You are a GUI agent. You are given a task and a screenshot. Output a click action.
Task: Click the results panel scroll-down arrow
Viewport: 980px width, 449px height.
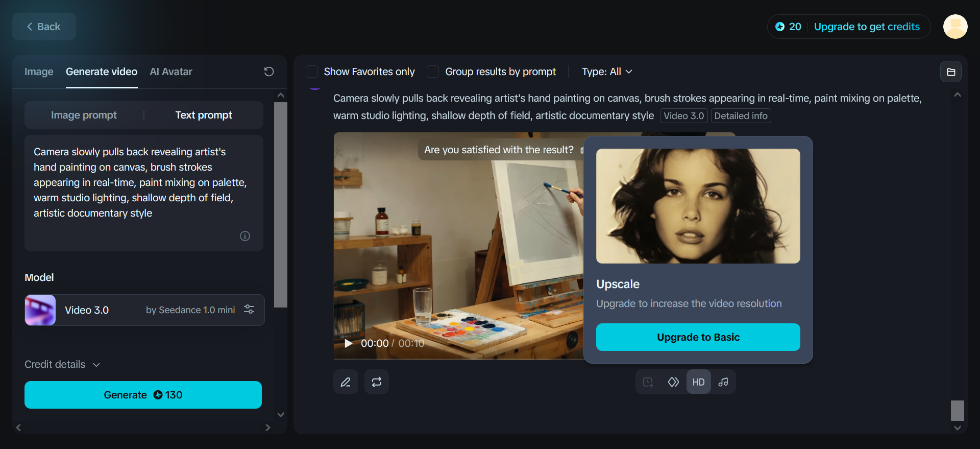pyautogui.click(x=958, y=428)
